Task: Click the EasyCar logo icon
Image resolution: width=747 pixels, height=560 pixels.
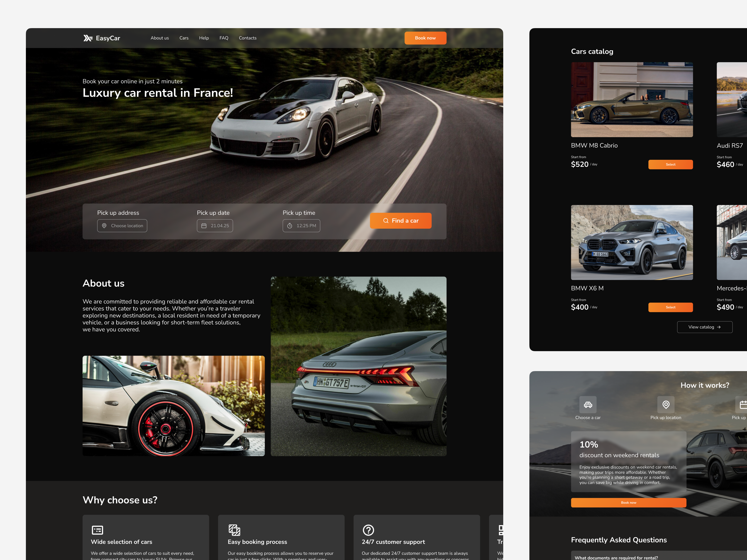Action: point(88,38)
